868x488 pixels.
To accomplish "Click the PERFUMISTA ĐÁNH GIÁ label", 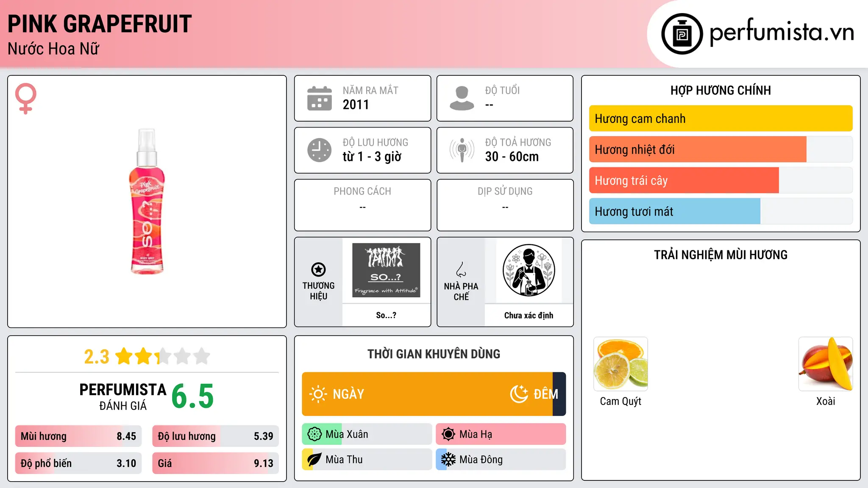I will tap(123, 396).
